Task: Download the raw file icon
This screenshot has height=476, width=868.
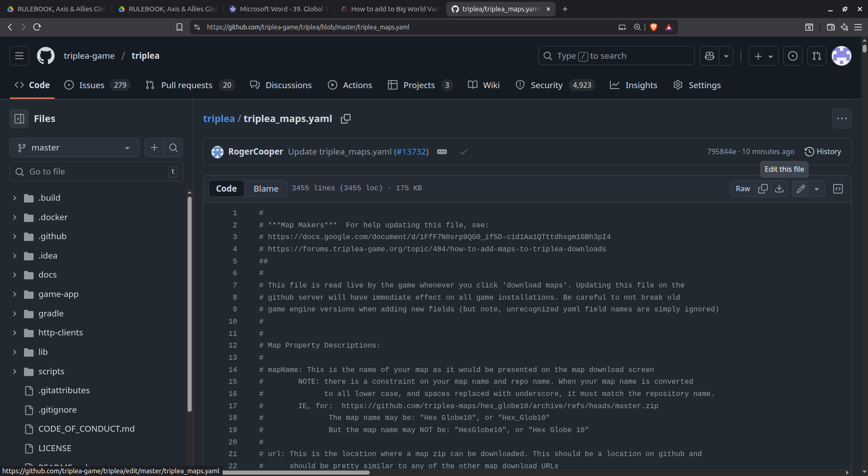Action: [779, 189]
